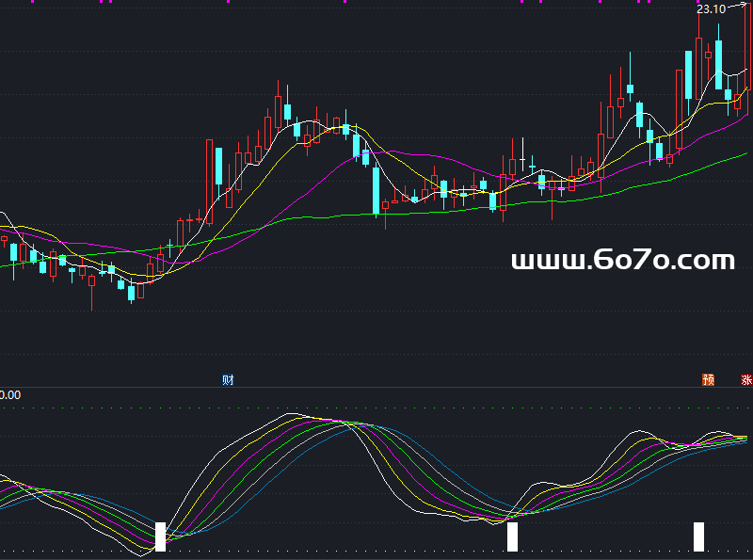
Task: Click the red 涨 marker icon
Action: pyautogui.click(x=746, y=380)
